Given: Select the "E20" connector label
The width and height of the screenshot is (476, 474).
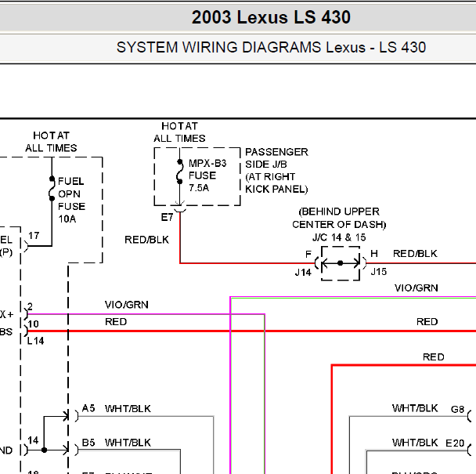Looking at the screenshot, I should pyautogui.click(x=455, y=443).
